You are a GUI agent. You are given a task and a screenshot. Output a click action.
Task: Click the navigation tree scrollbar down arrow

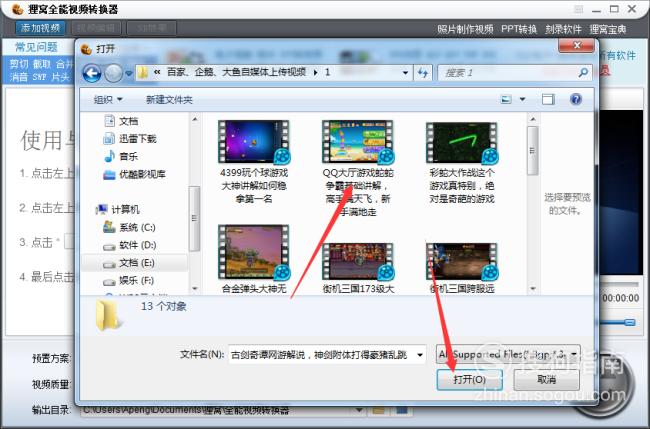click(194, 288)
